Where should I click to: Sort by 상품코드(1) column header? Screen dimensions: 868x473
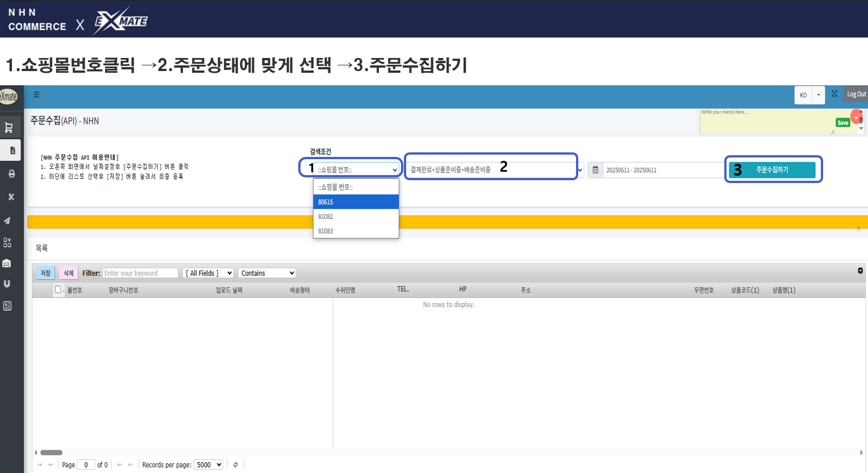pyautogui.click(x=745, y=290)
